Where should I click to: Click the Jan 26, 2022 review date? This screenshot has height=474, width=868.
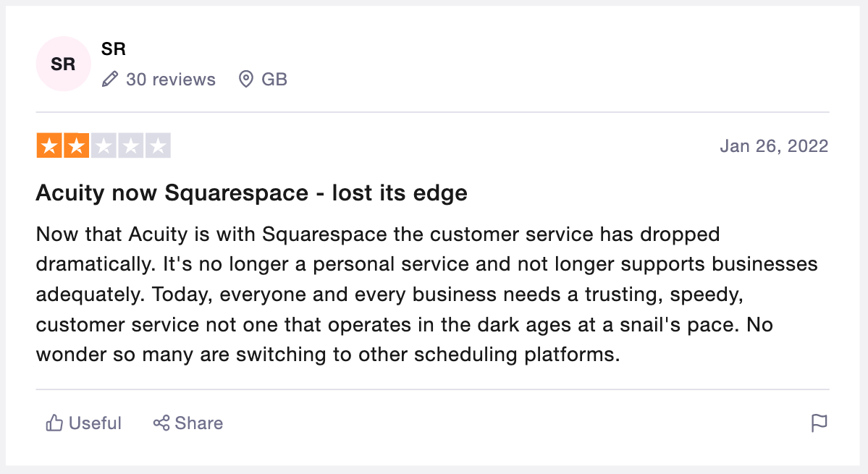[774, 146]
